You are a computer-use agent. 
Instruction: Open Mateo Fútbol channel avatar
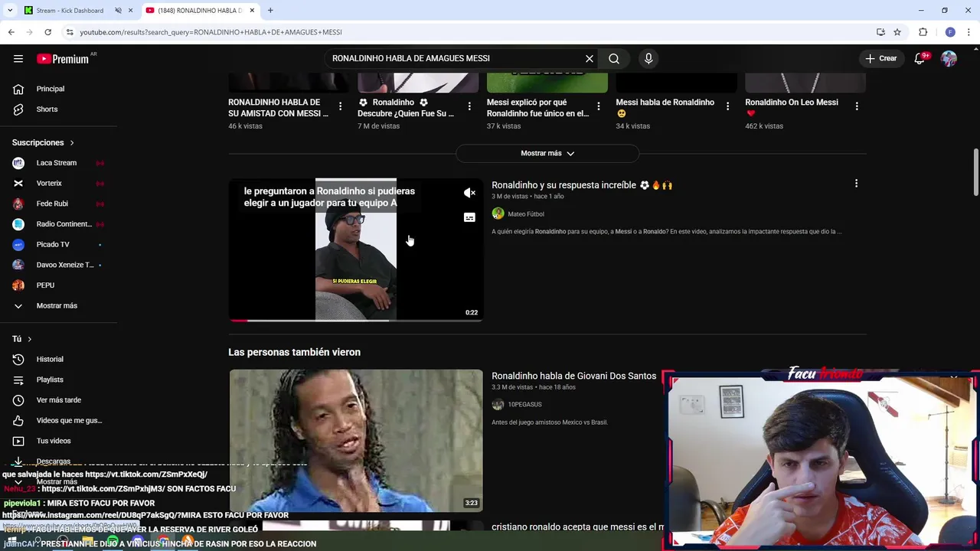[x=498, y=214]
